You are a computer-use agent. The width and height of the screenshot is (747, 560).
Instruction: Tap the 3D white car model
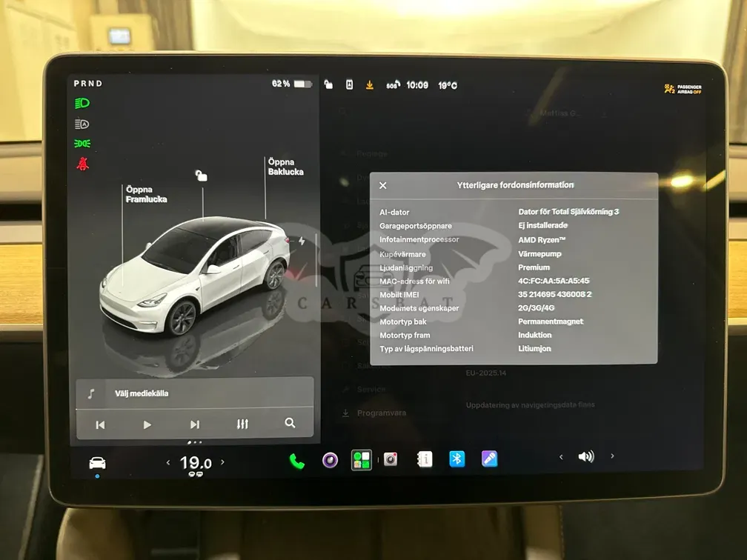coord(194,276)
